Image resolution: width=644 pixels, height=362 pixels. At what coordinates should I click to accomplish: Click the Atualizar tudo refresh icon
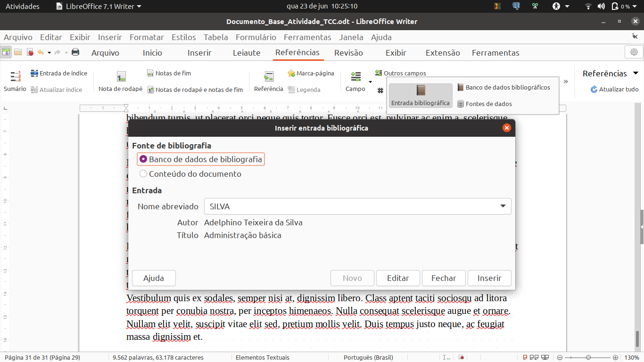594,89
